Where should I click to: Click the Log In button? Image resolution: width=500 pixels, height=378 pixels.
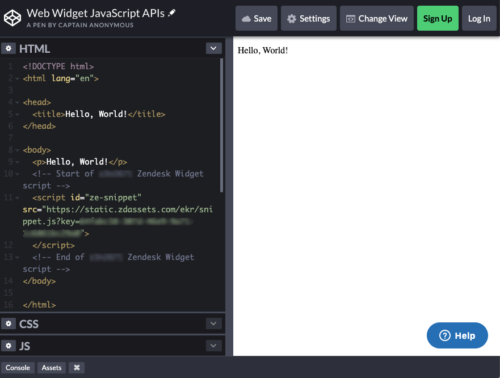point(479,18)
